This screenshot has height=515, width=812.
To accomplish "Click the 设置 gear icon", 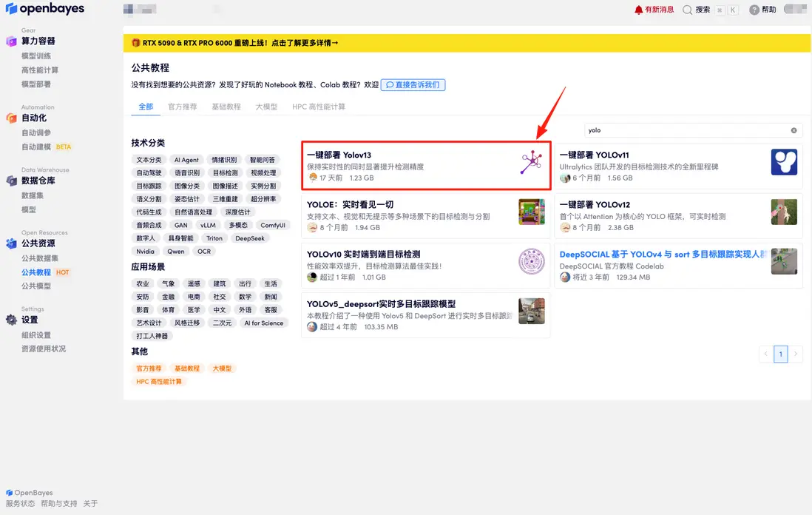I will (11, 320).
